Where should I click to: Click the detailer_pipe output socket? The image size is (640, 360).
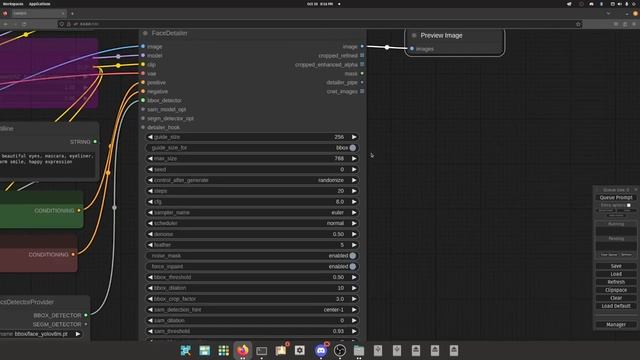tap(362, 82)
